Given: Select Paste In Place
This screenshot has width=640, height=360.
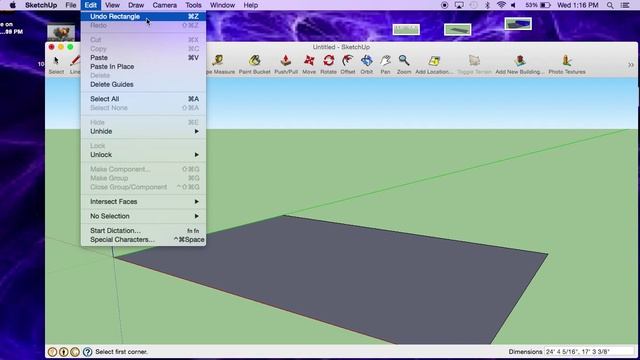Looking at the screenshot, I should click(x=143, y=67).
